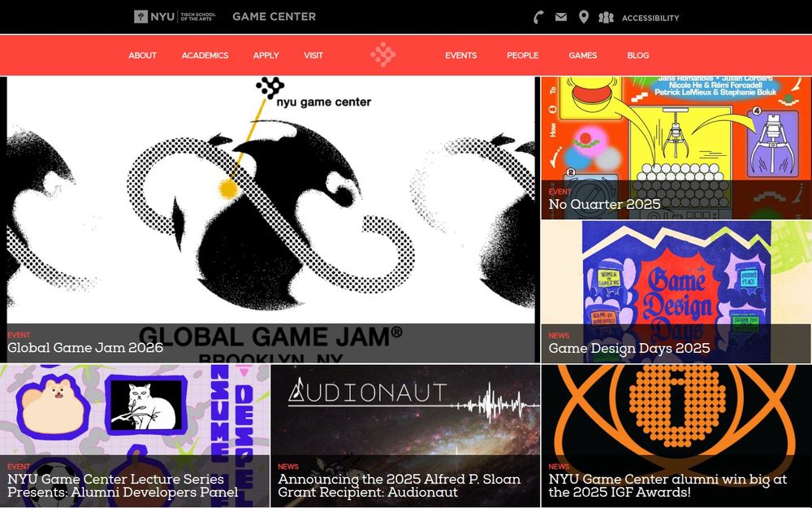Click the EVENT tag above Global Game Jam
The width and height of the screenshot is (812, 508).
click(x=19, y=335)
